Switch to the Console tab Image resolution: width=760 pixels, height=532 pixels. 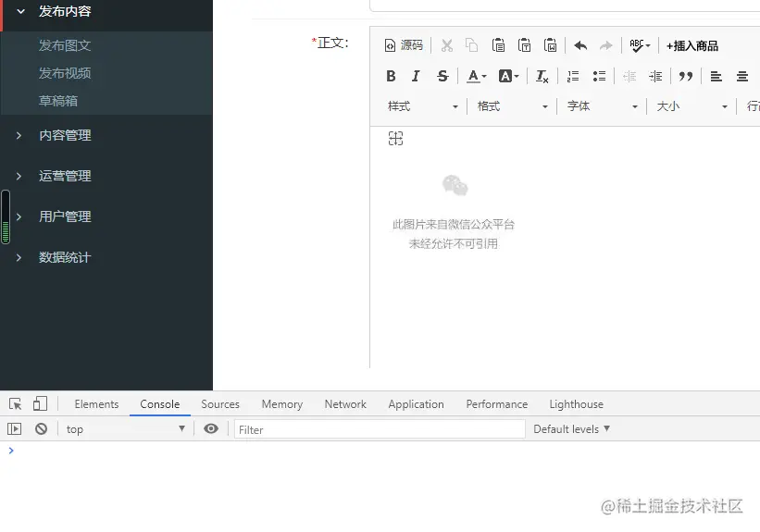coord(160,404)
